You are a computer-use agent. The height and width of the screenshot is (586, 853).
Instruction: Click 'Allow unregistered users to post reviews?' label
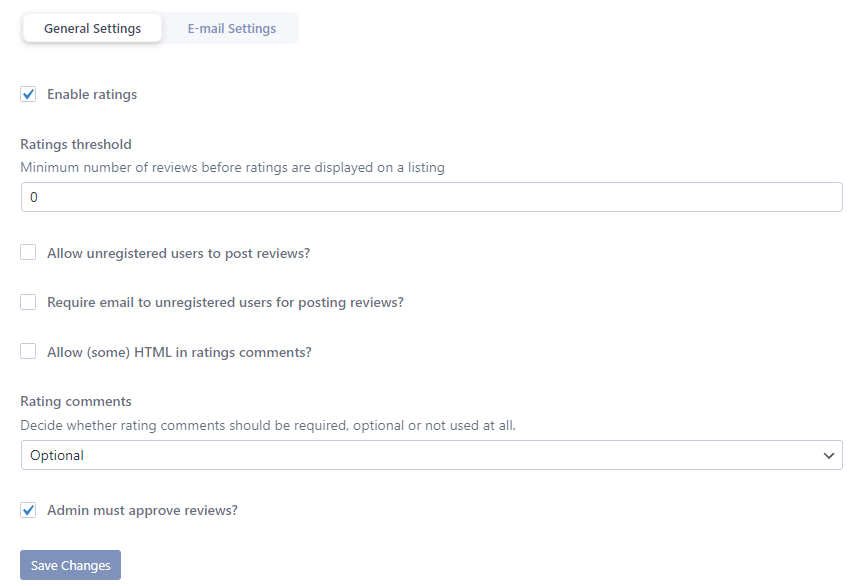click(178, 253)
